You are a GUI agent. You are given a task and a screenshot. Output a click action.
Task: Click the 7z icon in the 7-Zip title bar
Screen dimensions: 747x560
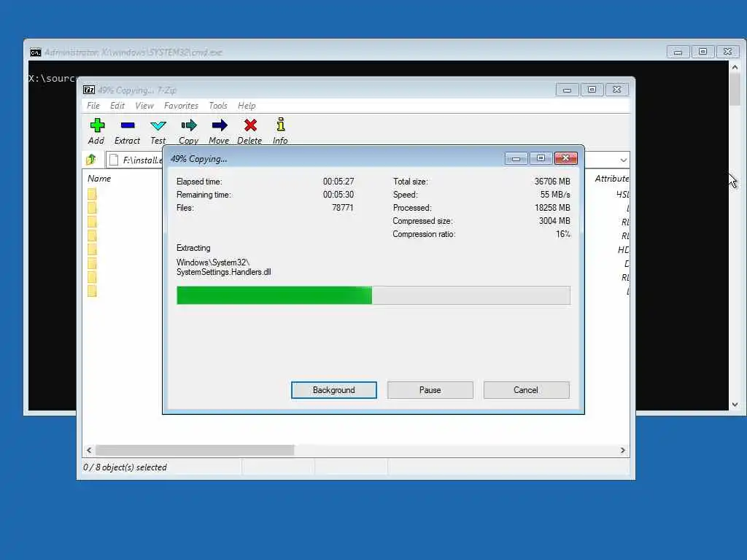click(x=89, y=90)
